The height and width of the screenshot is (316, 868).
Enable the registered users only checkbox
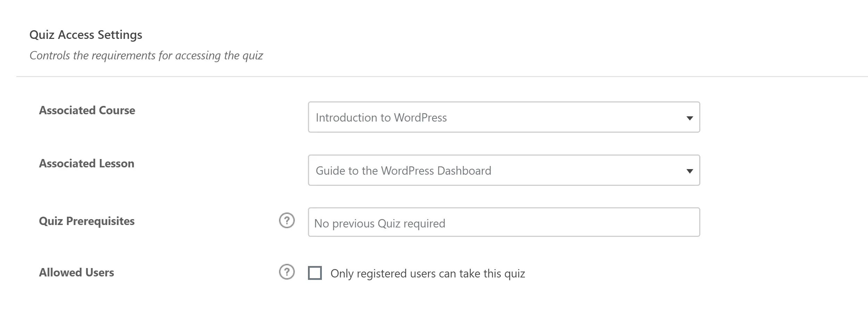[315, 273]
